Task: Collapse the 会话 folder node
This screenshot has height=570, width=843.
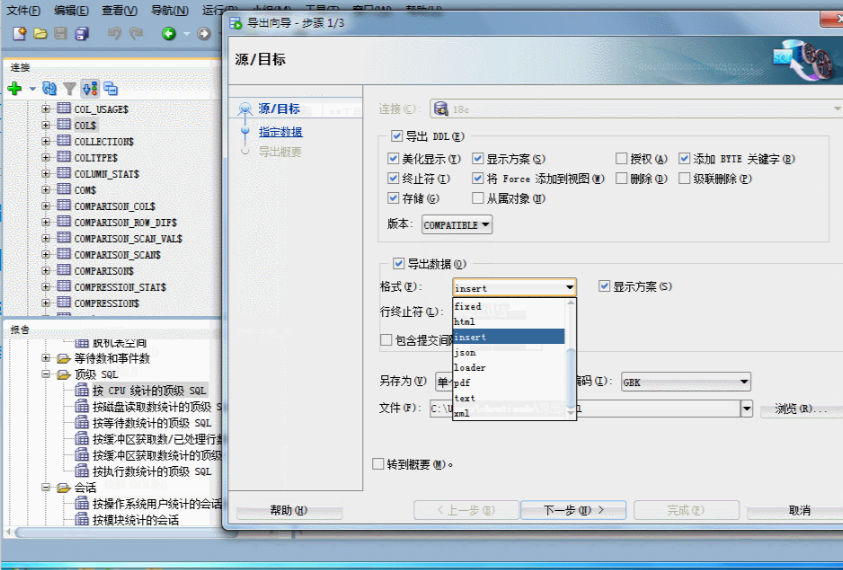Action: pos(46,488)
